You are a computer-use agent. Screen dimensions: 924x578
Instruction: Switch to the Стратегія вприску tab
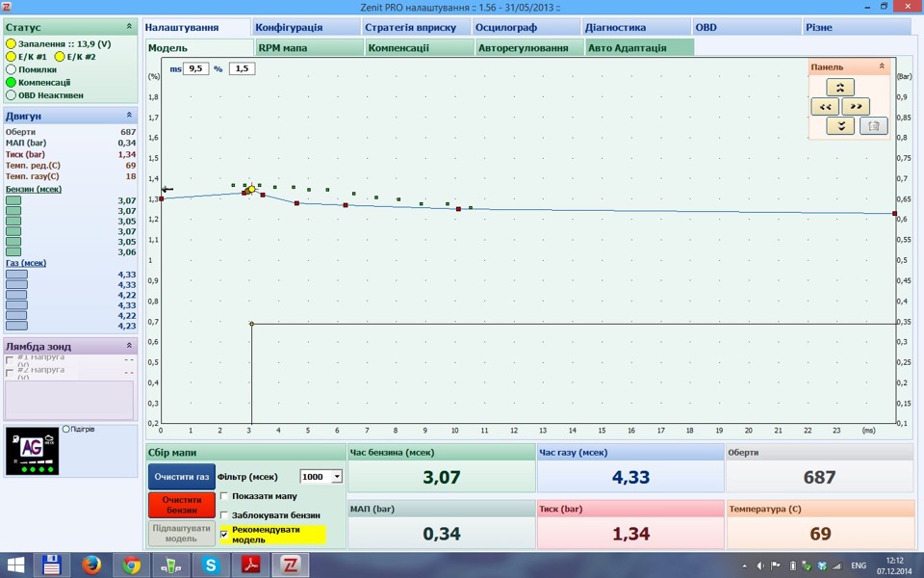click(416, 27)
